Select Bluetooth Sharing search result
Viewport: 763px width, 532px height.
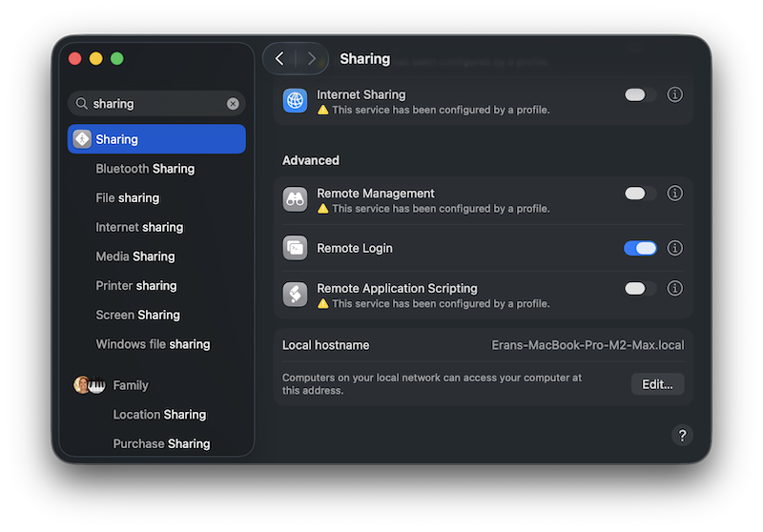coord(145,169)
